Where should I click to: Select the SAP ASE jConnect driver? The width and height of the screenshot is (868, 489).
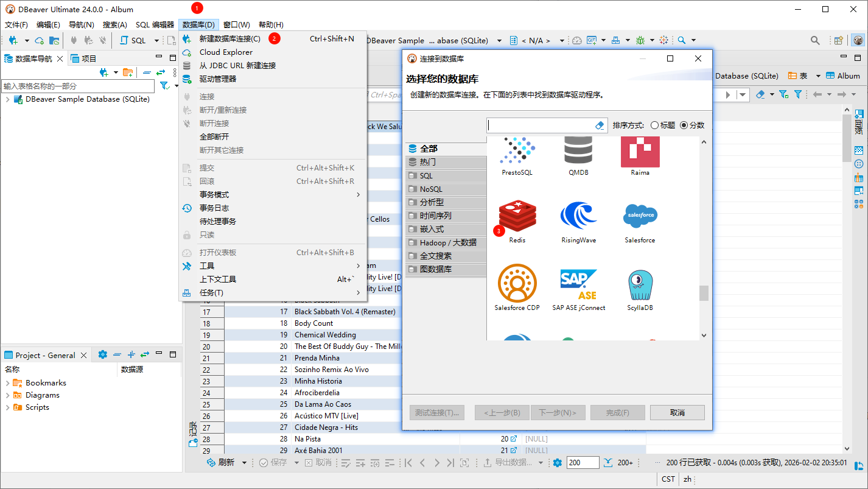pyautogui.click(x=578, y=288)
